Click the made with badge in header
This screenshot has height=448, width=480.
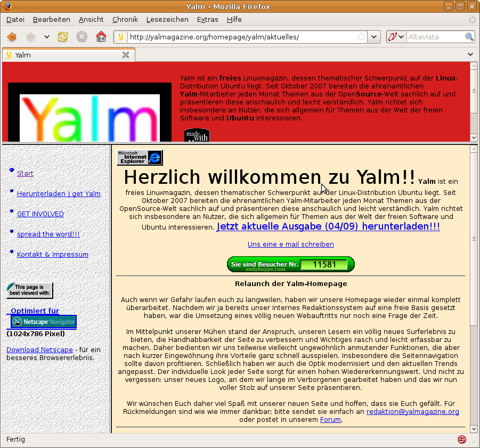[197, 135]
